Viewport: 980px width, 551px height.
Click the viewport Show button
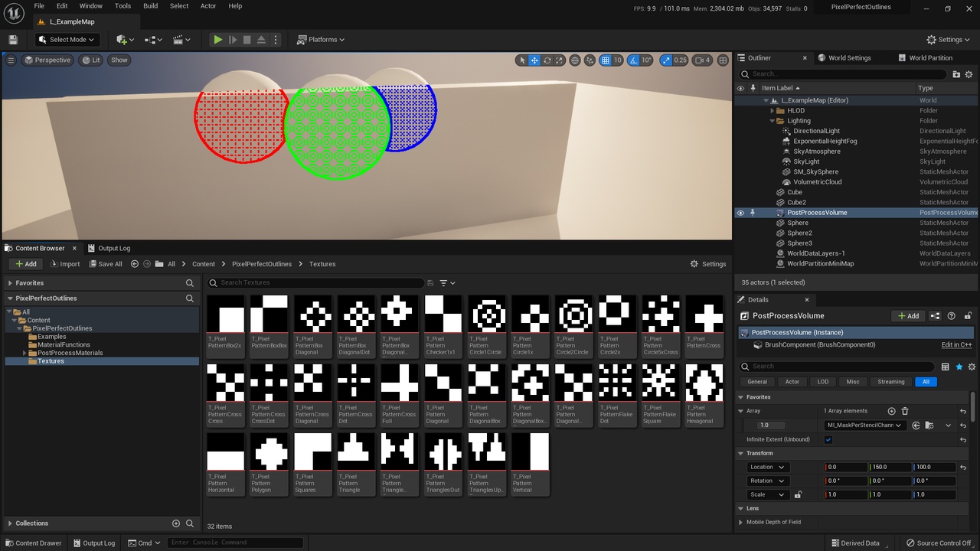pyautogui.click(x=119, y=60)
